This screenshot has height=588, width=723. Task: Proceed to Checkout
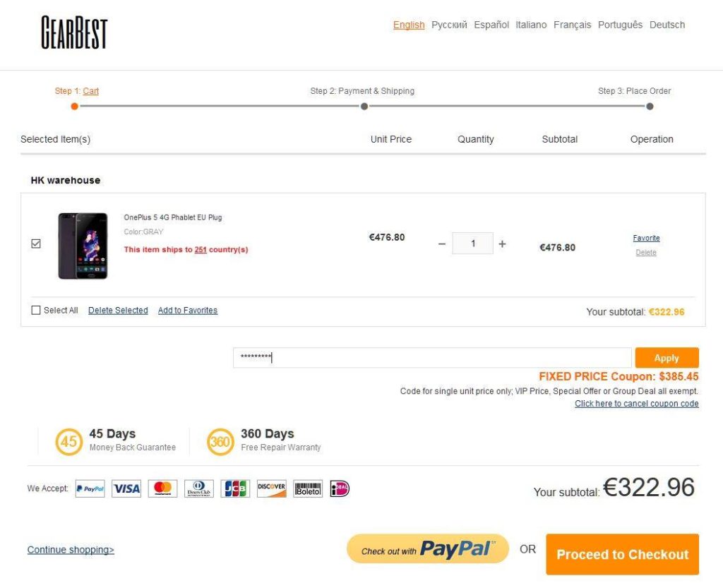coord(622,554)
